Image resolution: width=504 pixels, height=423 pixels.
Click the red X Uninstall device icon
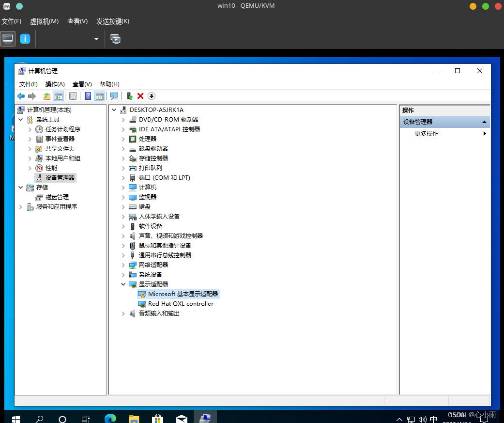(140, 96)
